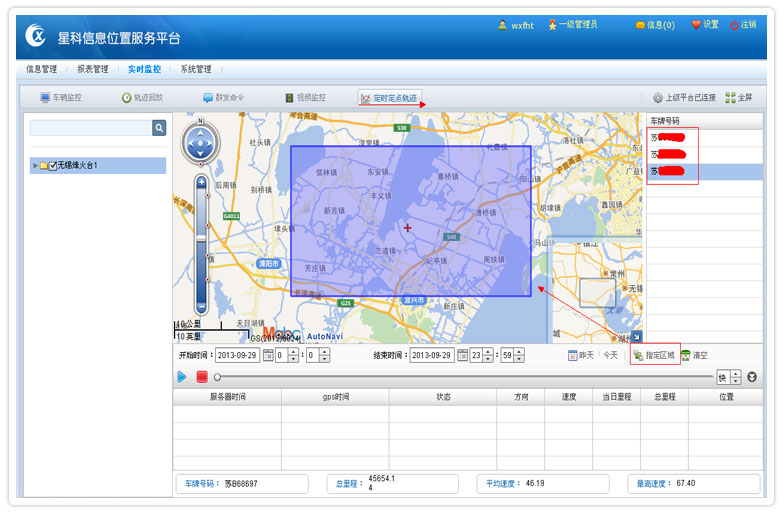The width and height of the screenshot is (784, 515).
Task: Open calendar picker beside start time date
Action: tap(268, 355)
